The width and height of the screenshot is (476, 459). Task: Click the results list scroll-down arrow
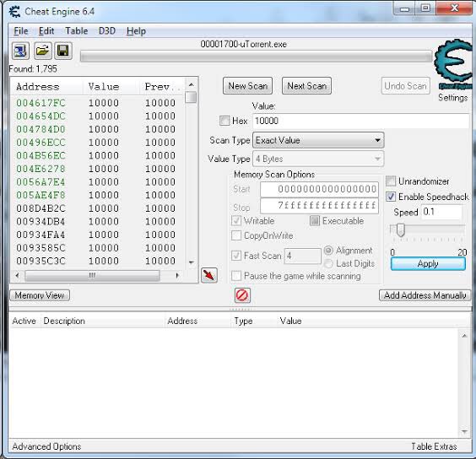191,262
